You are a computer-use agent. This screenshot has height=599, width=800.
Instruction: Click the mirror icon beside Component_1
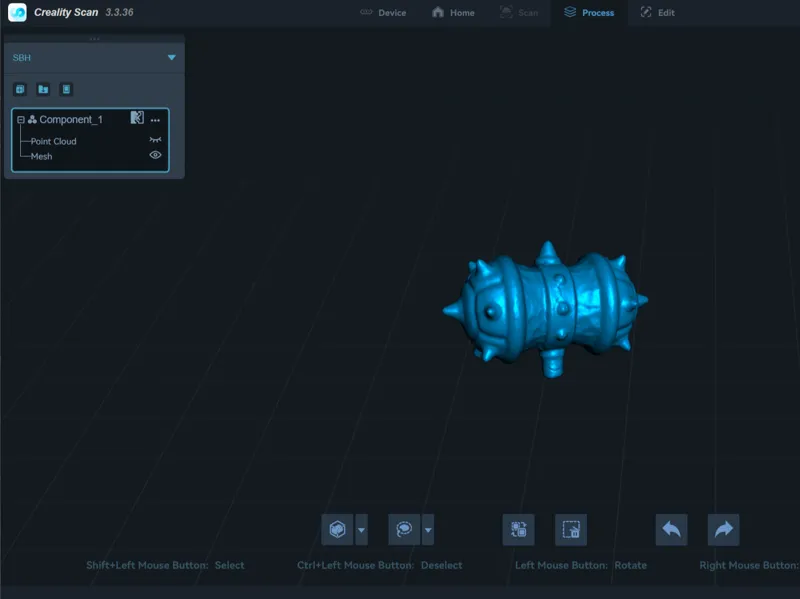[137, 118]
